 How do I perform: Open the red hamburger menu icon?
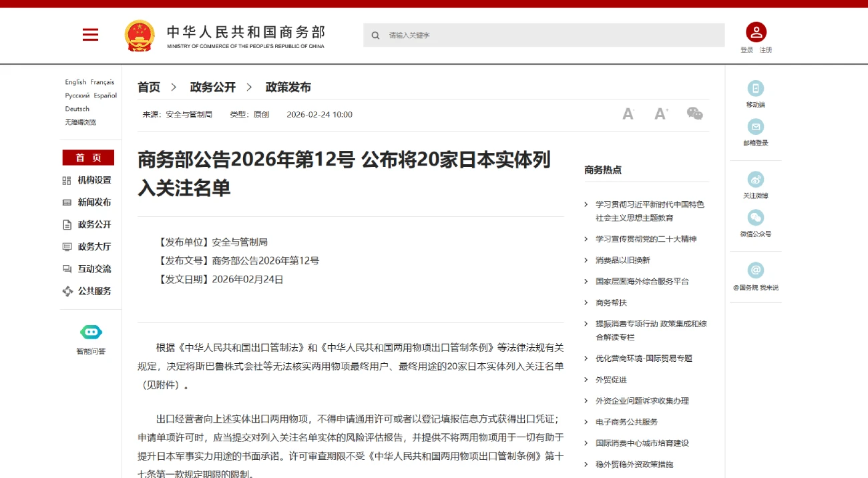(90, 35)
